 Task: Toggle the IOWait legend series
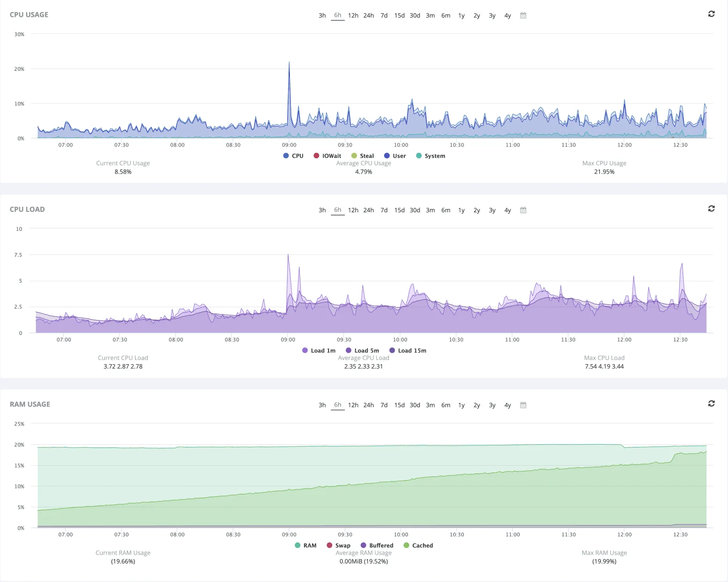(x=327, y=156)
